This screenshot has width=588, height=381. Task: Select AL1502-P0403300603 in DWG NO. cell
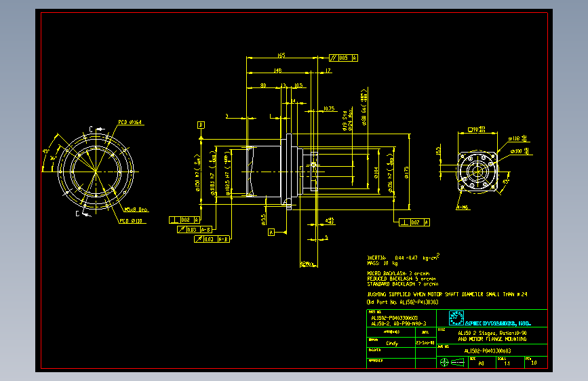488,351
